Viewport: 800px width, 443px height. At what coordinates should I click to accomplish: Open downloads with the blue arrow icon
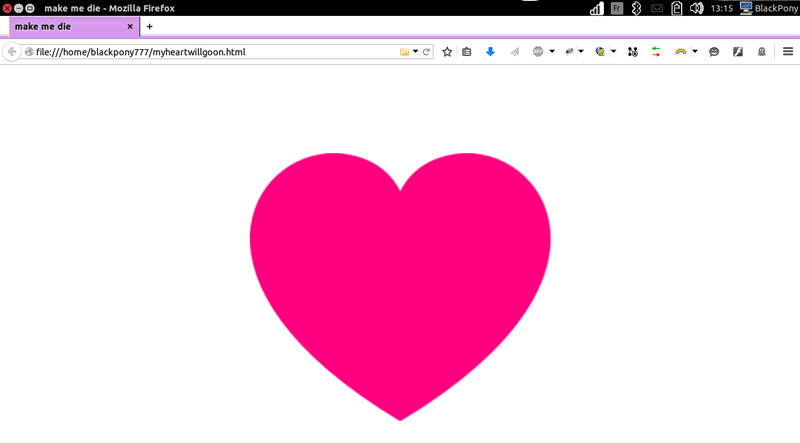tap(490, 52)
